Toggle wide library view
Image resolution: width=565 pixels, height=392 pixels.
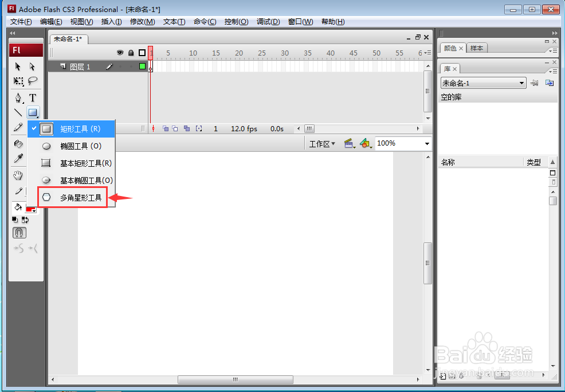553,173
